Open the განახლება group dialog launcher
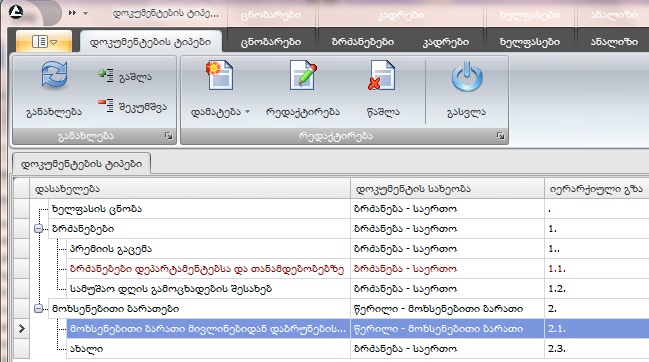Image resolution: width=649 pixels, height=362 pixels. tap(168, 136)
